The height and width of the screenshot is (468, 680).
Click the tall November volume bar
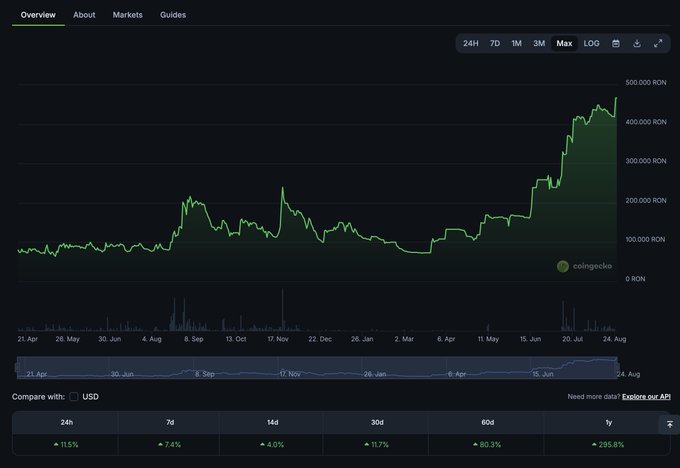tap(283, 310)
